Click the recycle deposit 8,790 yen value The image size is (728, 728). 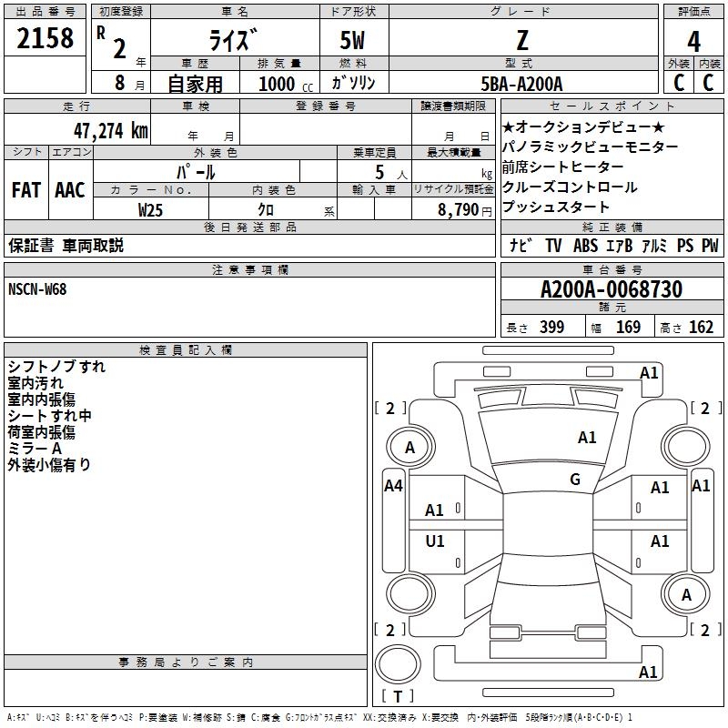[x=464, y=210]
